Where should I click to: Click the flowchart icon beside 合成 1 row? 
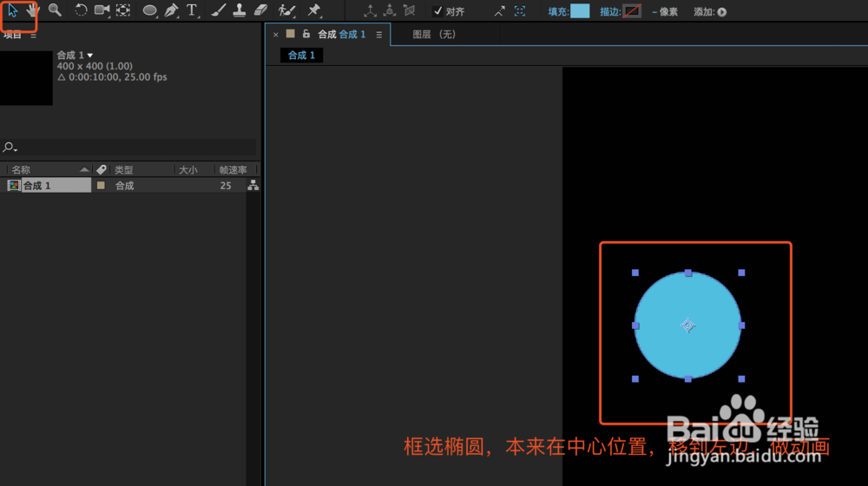tap(253, 185)
